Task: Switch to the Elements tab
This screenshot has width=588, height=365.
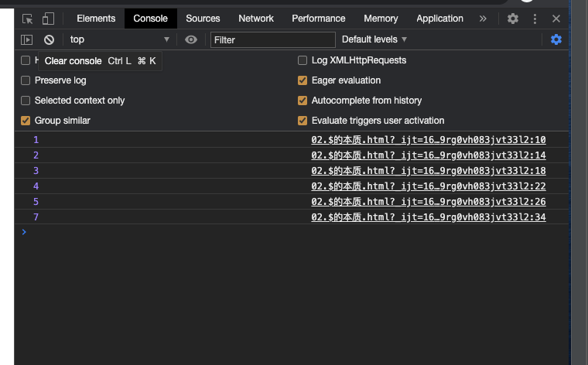Action: (96, 19)
